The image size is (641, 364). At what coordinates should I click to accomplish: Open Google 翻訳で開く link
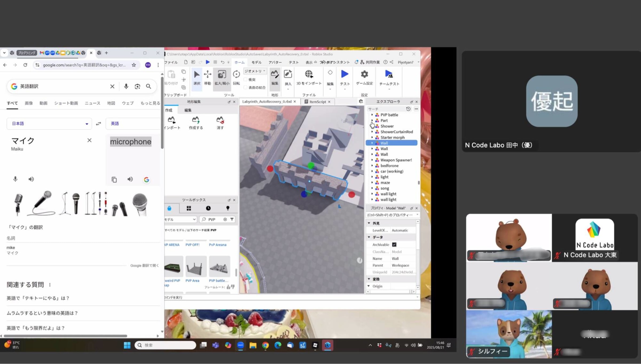(x=144, y=266)
